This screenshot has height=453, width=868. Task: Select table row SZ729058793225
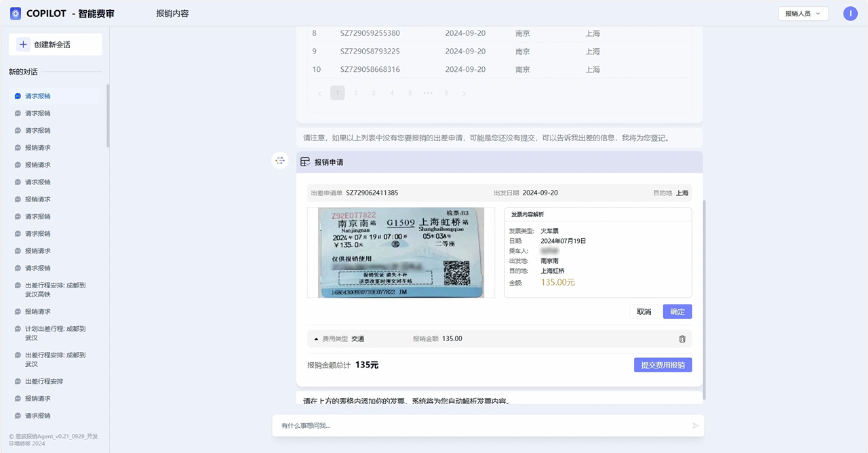[x=499, y=52]
